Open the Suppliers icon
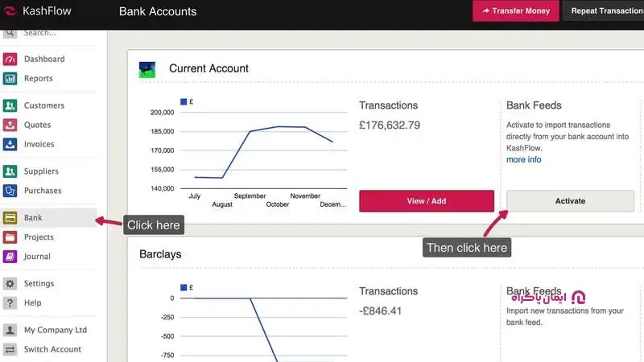 point(10,172)
